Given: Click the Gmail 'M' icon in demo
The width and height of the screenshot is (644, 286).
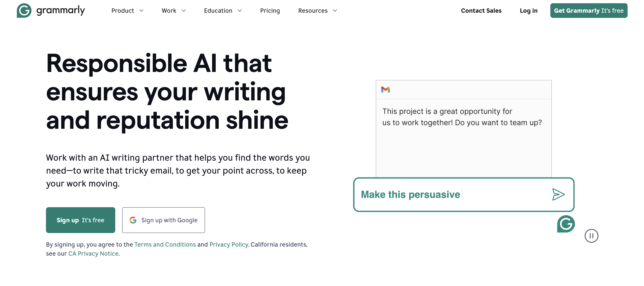Looking at the screenshot, I should click(386, 89).
